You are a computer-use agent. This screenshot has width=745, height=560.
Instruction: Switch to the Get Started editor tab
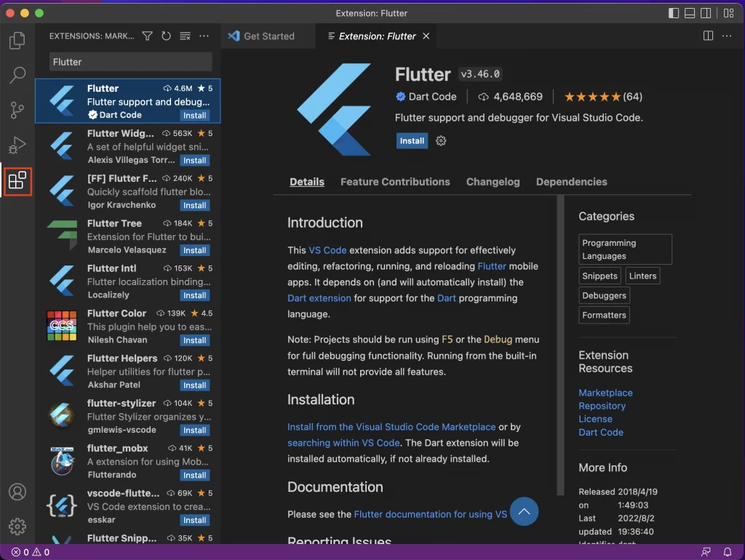click(268, 36)
